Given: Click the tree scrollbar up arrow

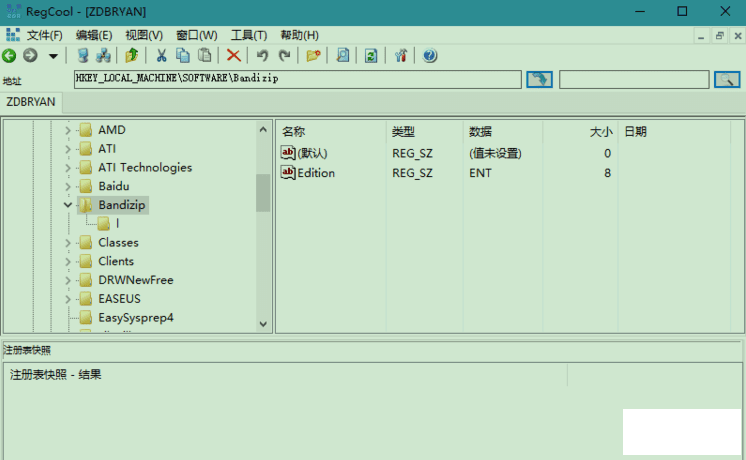Looking at the screenshot, I should tap(263, 129).
